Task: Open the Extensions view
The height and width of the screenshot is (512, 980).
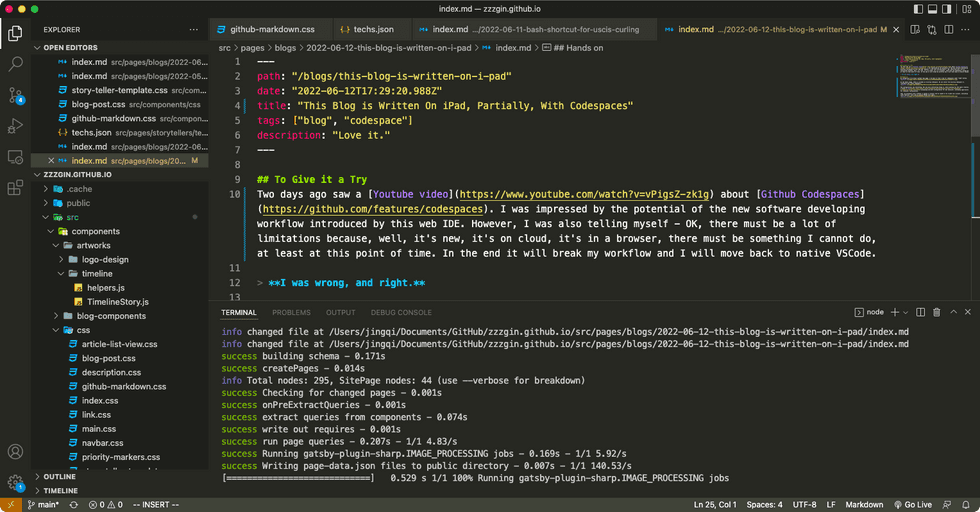Action: [15, 188]
